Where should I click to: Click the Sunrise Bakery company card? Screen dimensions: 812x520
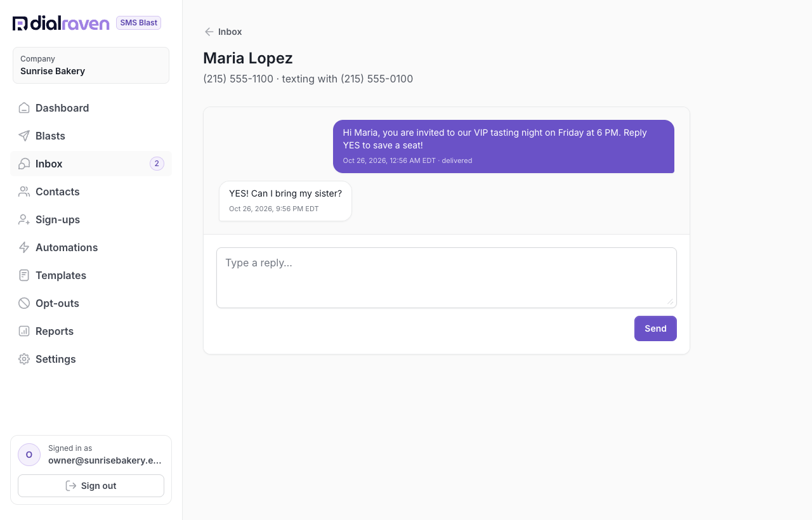pyautogui.click(x=91, y=65)
